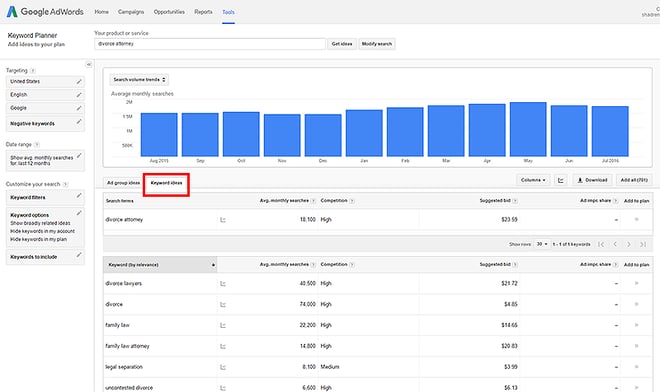
Task: Show trend chart for legal separation
Action: pyautogui.click(x=223, y=367)
